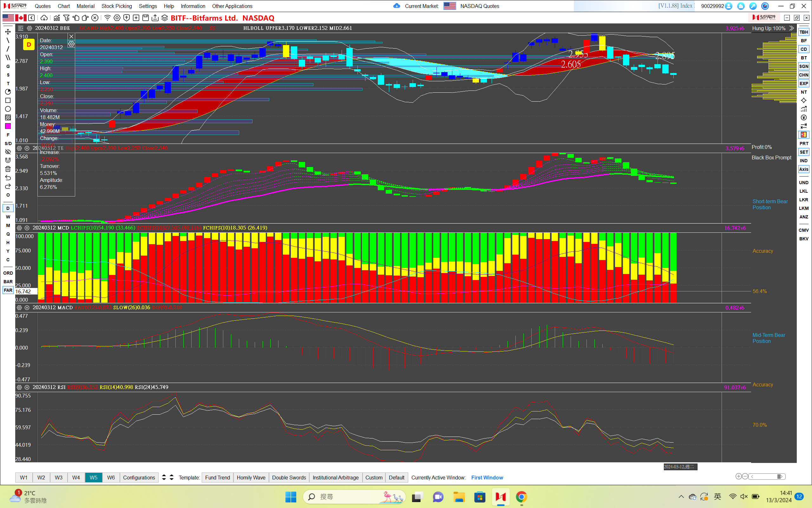Image resolution: width=812 pixels, height=508 pixels.
Task: Switch to the W6 tab
Action: 111,478
